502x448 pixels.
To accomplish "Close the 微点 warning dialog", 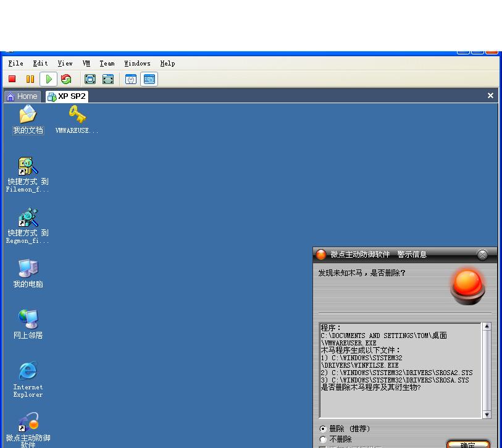I will click(482, 255).
